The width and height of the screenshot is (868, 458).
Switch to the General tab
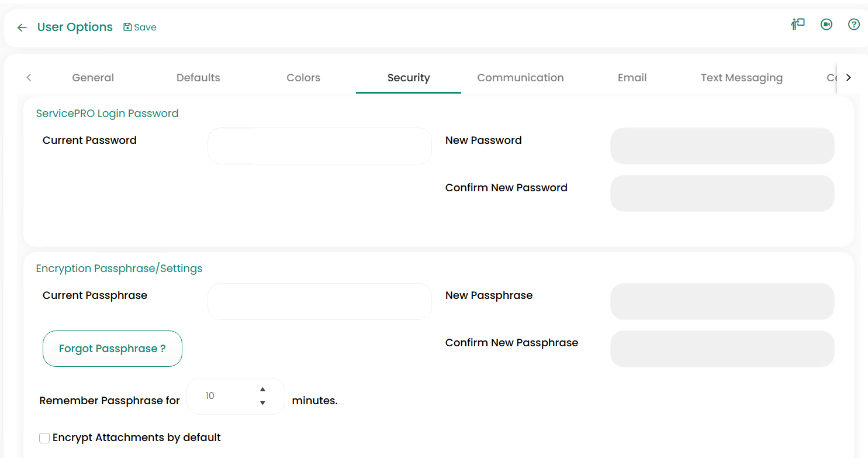(x=93, y=78)
